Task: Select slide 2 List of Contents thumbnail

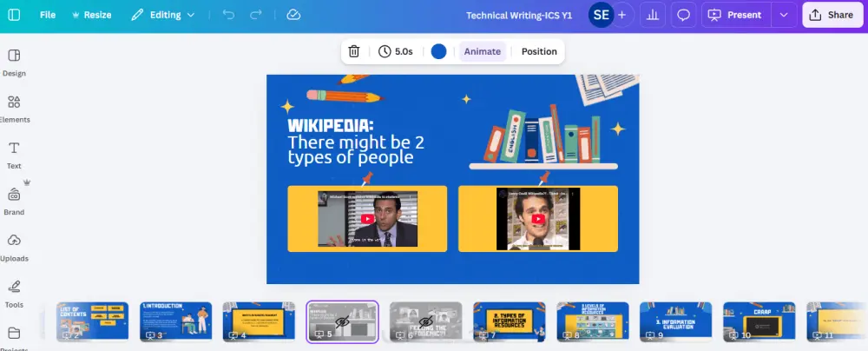Action: tap(93, 321)
